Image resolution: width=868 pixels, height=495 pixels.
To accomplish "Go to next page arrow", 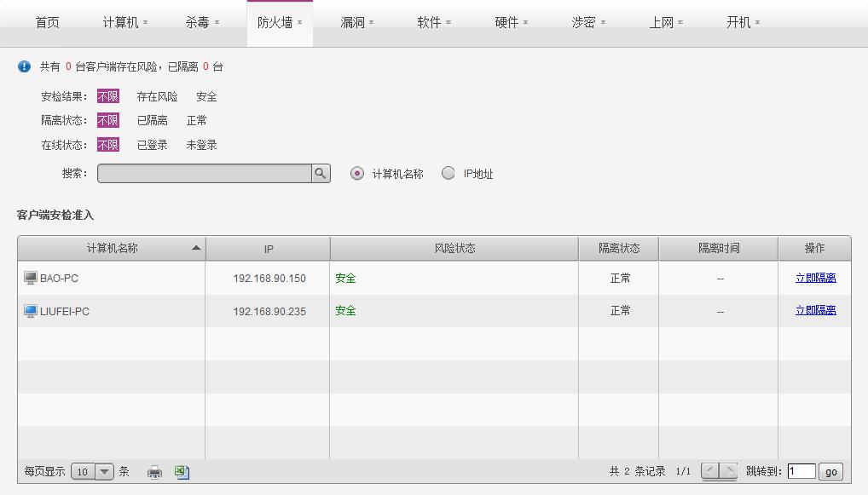I will tap(728, 471).
